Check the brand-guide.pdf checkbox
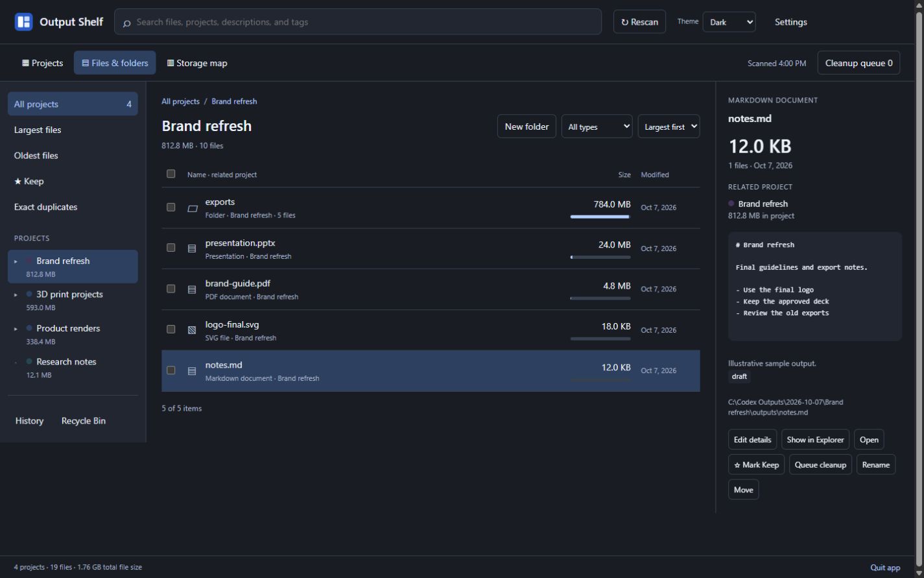Image resolution: width=924 pixels, height=578 pixels. (x=171, y=289)
